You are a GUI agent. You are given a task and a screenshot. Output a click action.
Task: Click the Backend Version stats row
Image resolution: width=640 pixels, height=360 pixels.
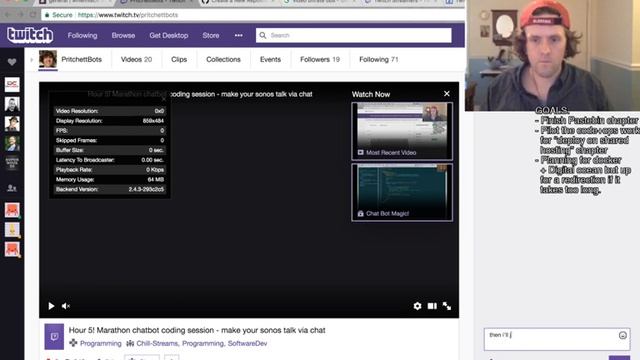110,189
